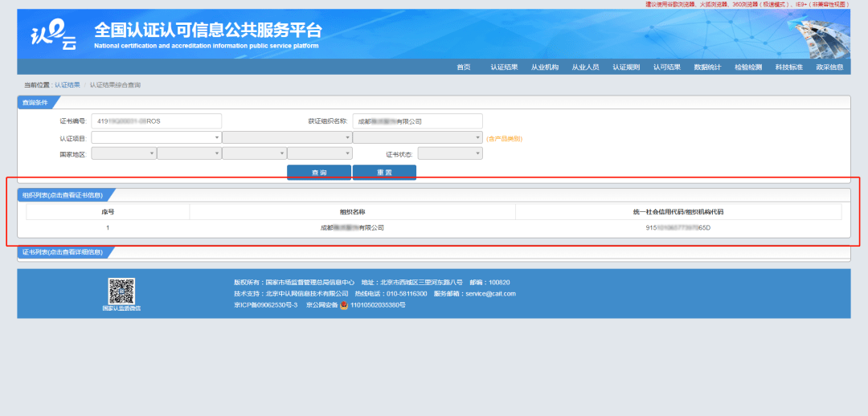The image size is (868, 416).
Task: Go to 首页 in the navigation bar
Action: tap(463, 67)
